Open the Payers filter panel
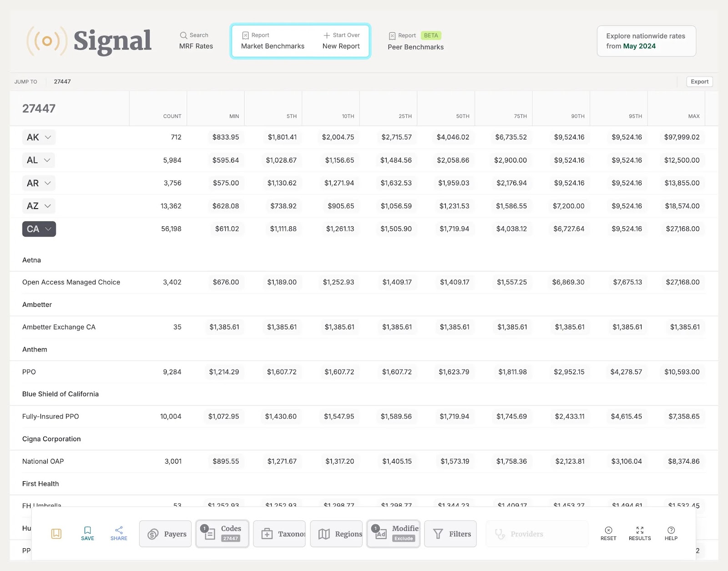 pos(166,534)
